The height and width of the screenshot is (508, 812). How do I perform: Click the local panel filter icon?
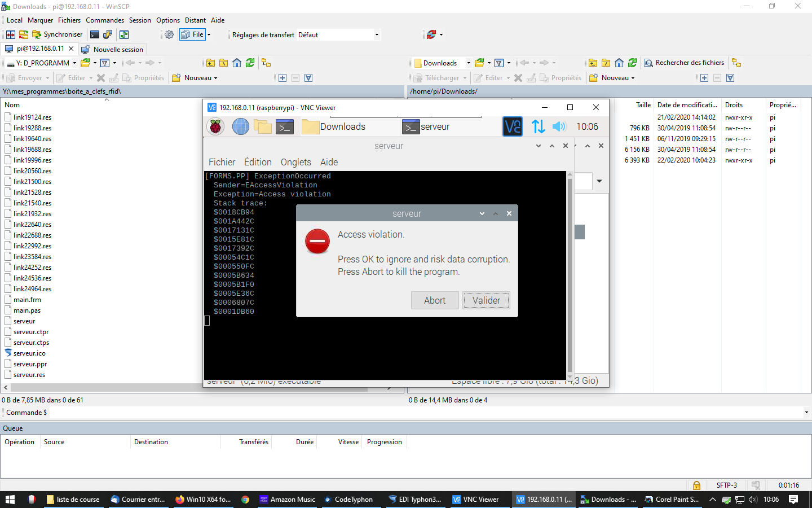tap(105, 63)
